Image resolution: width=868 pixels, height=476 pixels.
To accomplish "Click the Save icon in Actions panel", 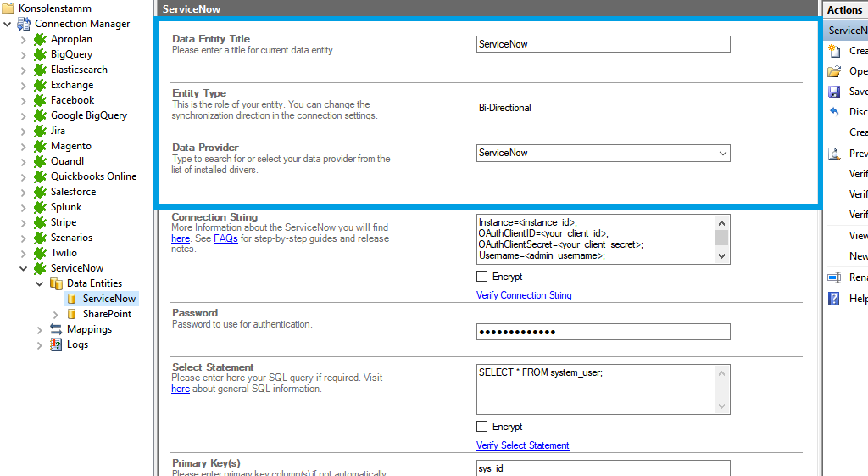I will pos(834,92).
